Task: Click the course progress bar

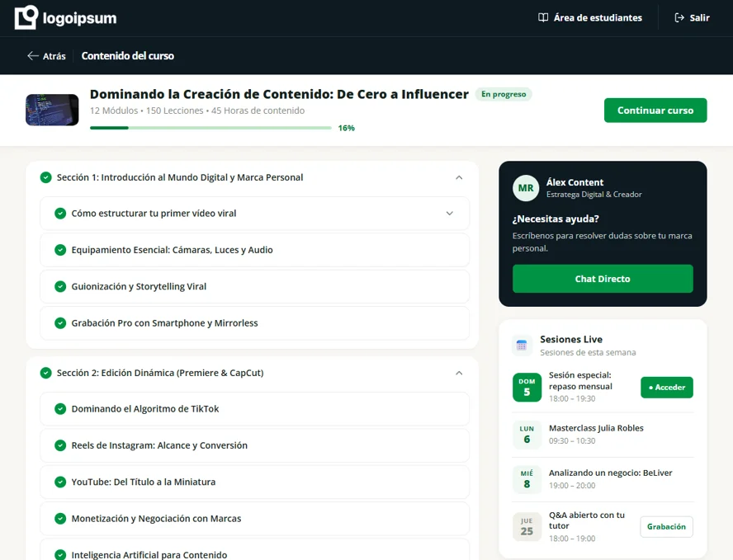Action: (x=210, y=128)
